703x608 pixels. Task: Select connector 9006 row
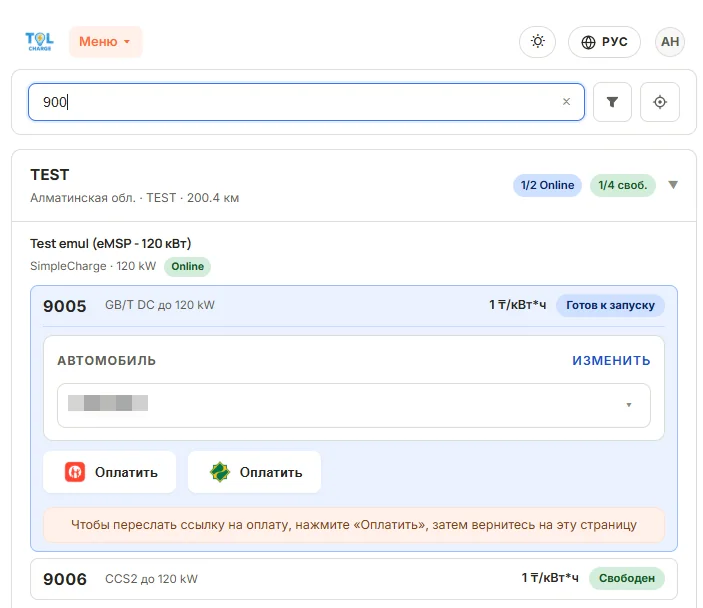354,579
